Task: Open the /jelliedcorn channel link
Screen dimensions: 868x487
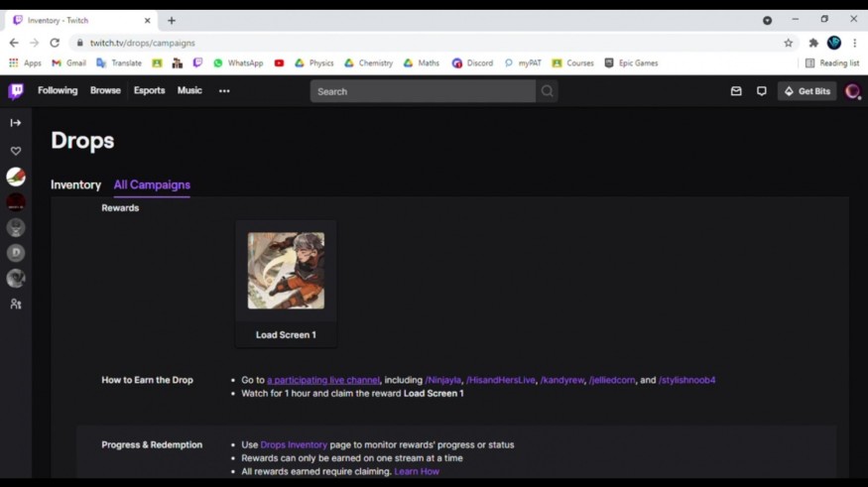Action: [x=612, y=380]
